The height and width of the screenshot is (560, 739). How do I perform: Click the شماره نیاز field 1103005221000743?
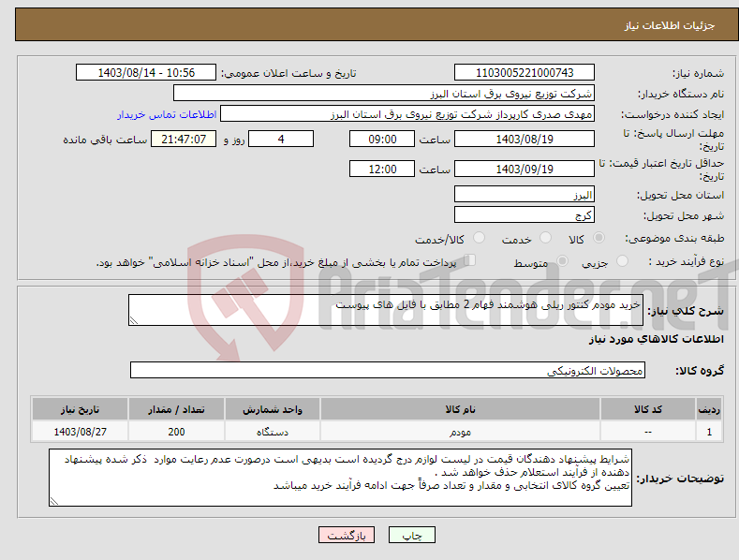point(525,73)
